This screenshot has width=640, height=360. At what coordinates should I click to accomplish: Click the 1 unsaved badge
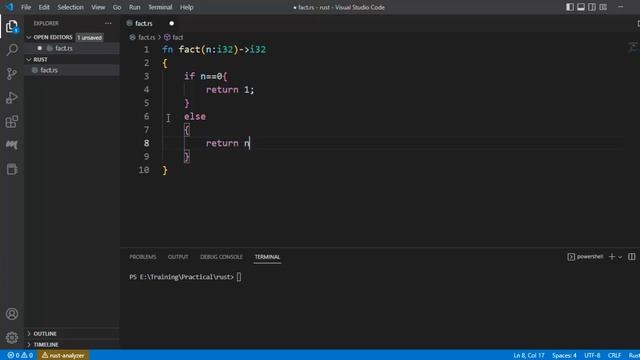(89, 38)
